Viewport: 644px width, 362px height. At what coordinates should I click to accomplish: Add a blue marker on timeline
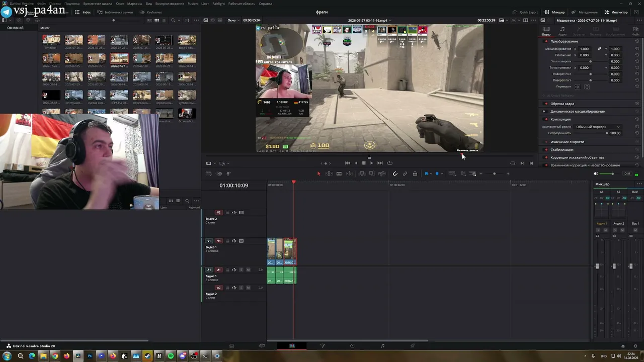coord(437,174)
